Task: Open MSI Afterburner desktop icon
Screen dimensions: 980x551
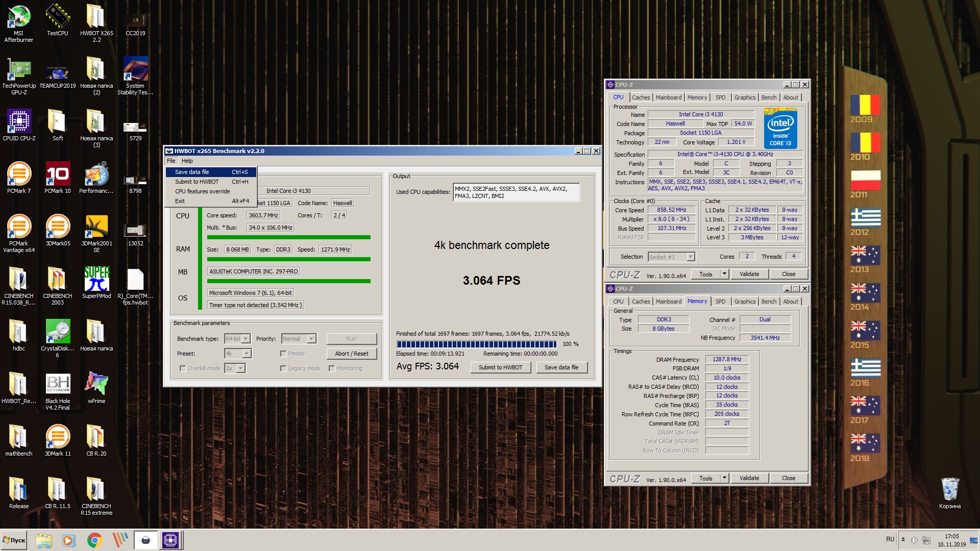Action: click(x=19, y=23)
